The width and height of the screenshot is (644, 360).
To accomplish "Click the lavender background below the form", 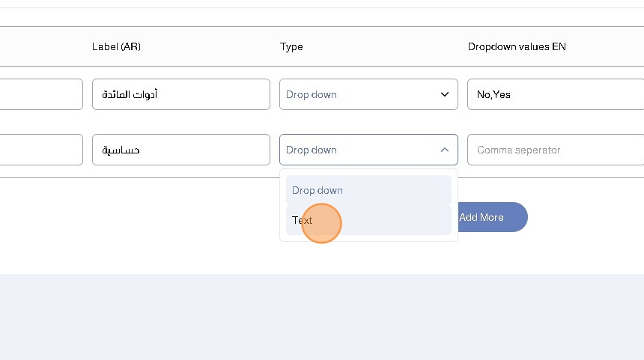I will point(322,318).
